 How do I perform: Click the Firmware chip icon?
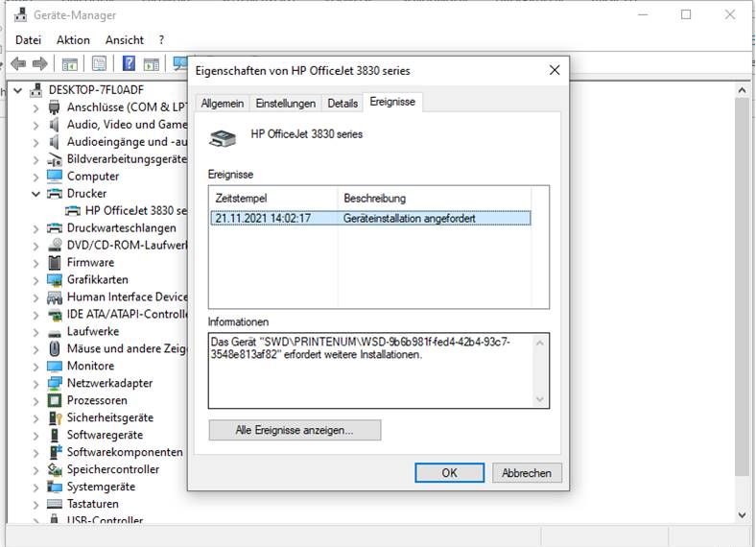(x=55, y=262)
